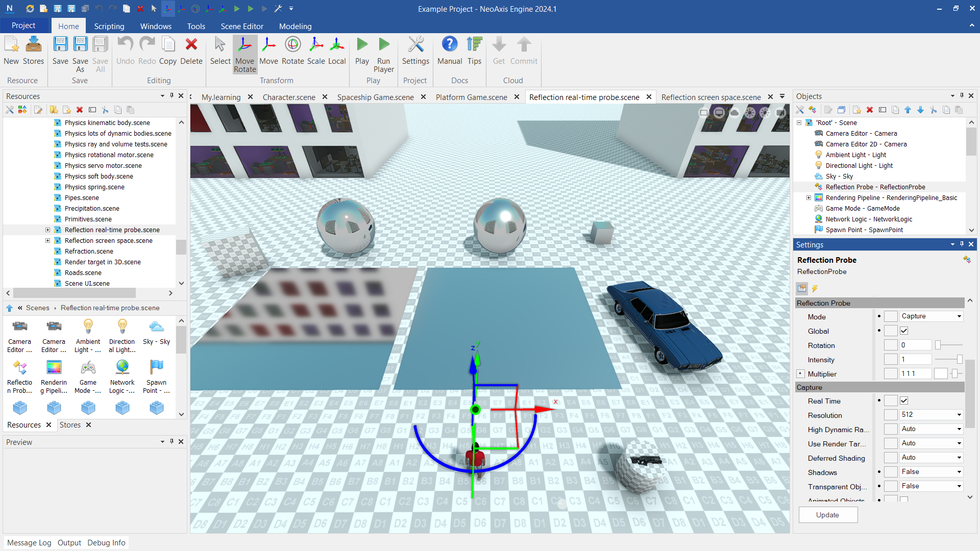Disable Real Time capture checkbox

coord(903,400)
